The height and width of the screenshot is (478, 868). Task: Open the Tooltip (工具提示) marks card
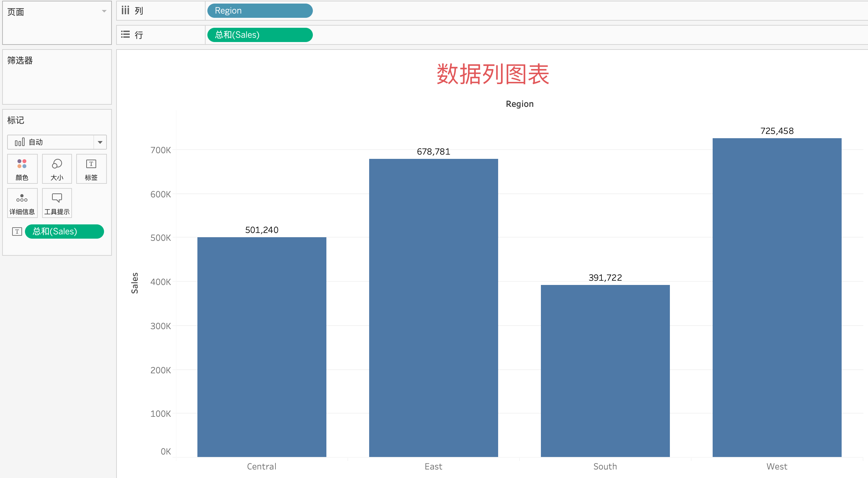pyautogui.click(x=57, y=203)
